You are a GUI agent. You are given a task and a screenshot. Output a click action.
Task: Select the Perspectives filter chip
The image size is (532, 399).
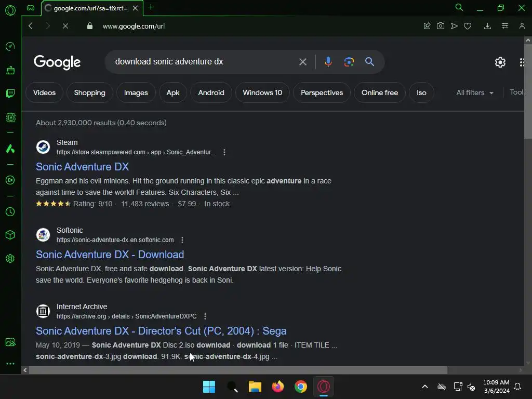pos(322,92)
